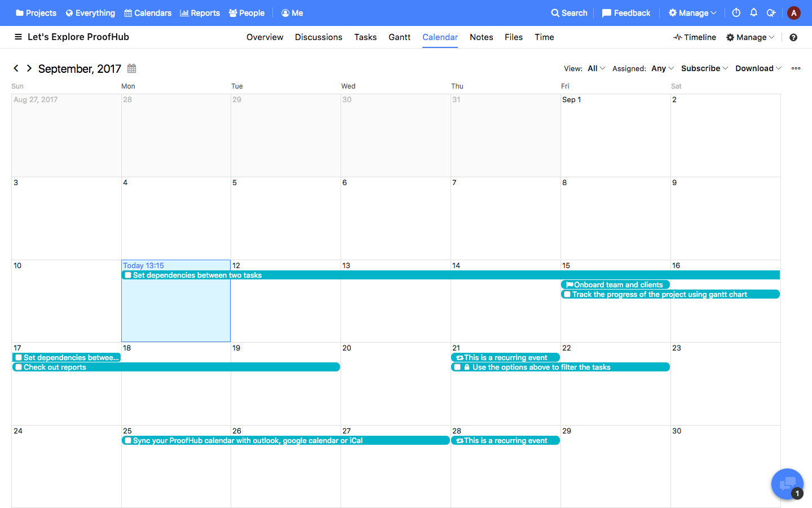The image size is (812, 508).
Task: Click the 'September, 2017' month heading
Action: pos(80,69)
